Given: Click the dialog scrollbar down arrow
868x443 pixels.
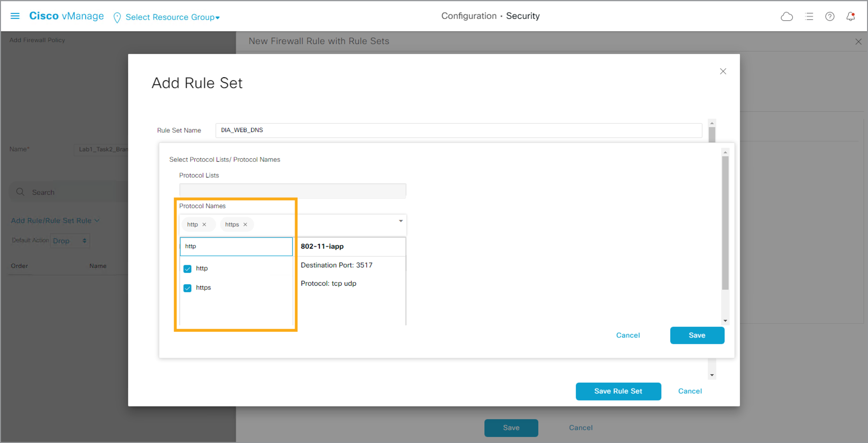Looking at the screenshot, I should (712, 375).
